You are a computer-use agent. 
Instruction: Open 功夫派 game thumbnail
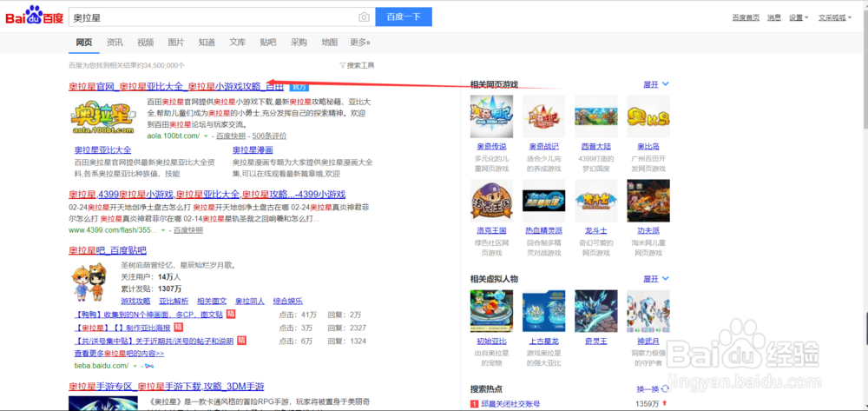648,200
